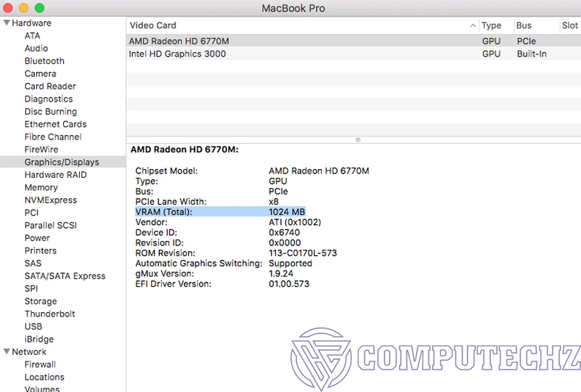This screenshot has height=392, width=581.
Task: Select Camera in the Hardware list
Action: point(41,73)
